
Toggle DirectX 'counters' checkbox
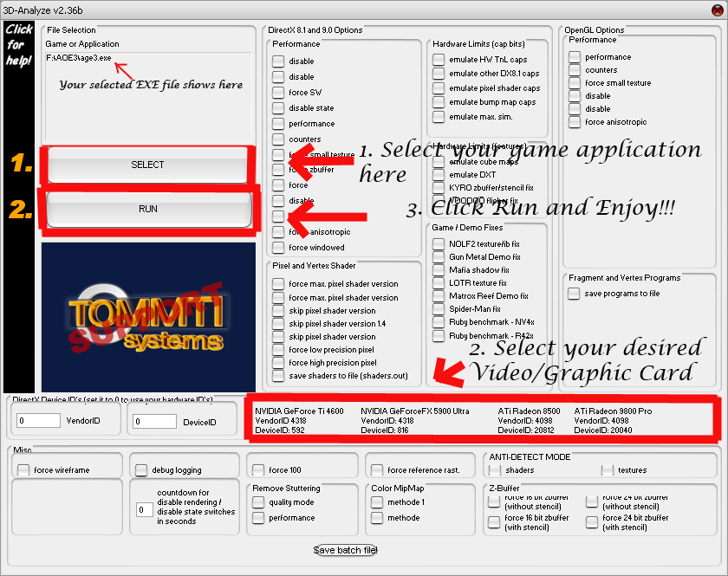click(x=278, y=139)
